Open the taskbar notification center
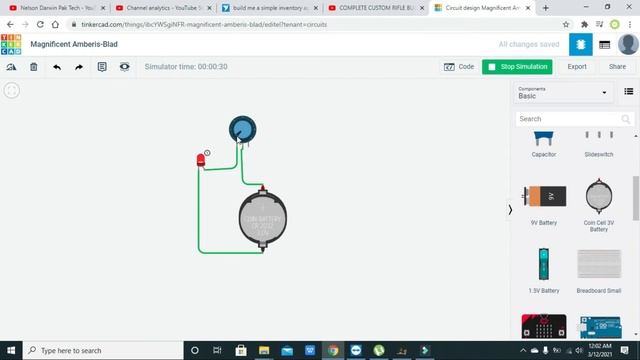 tap(624, 350)
